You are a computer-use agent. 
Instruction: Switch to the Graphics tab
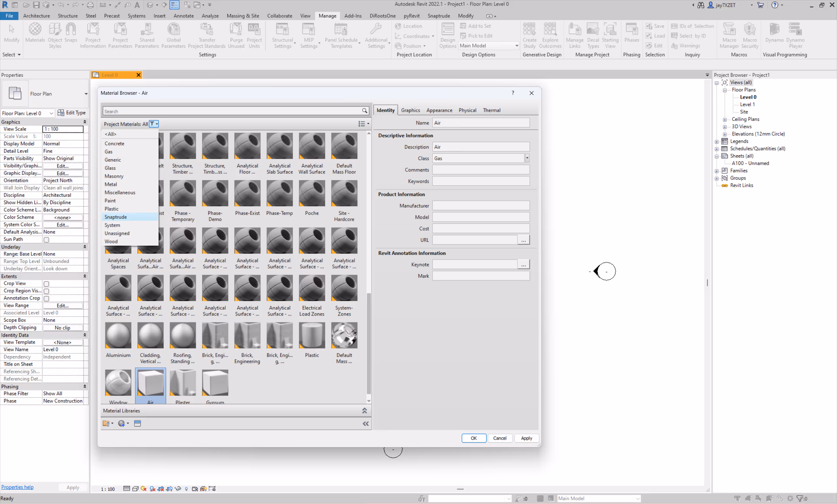click(410, 110)
